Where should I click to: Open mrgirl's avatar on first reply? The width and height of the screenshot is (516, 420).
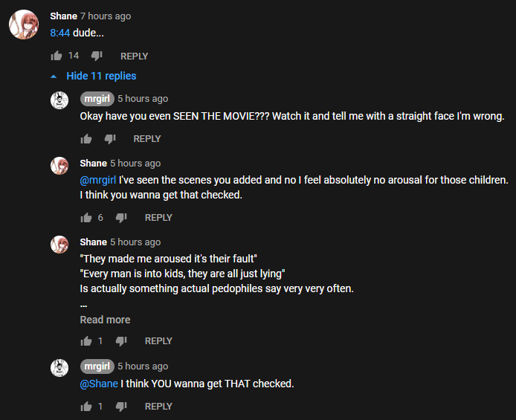(x=59, y=100)
